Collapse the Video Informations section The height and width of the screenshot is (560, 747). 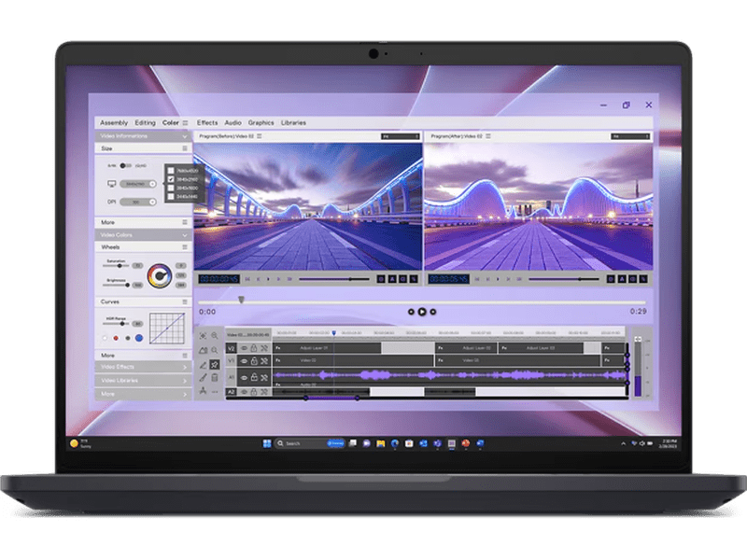coord(185,136)
